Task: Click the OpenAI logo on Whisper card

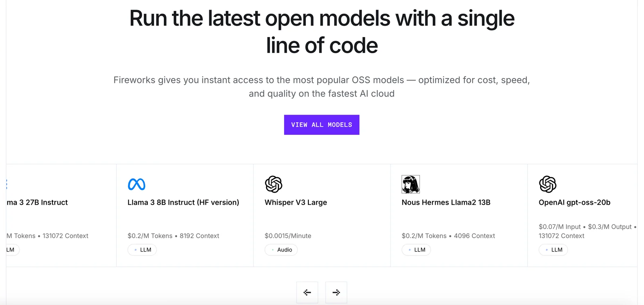Action: click(x=274, y=184)
